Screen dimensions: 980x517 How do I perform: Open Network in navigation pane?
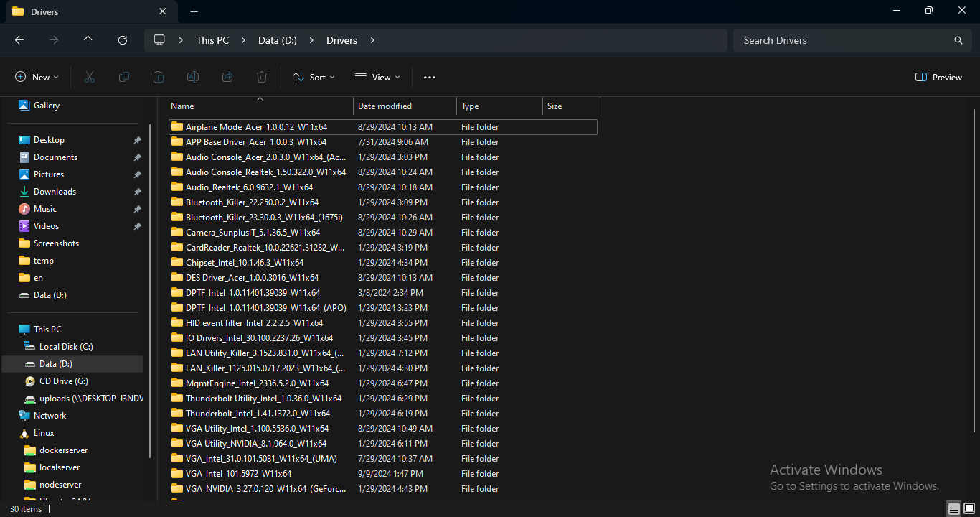pos(50,416)
